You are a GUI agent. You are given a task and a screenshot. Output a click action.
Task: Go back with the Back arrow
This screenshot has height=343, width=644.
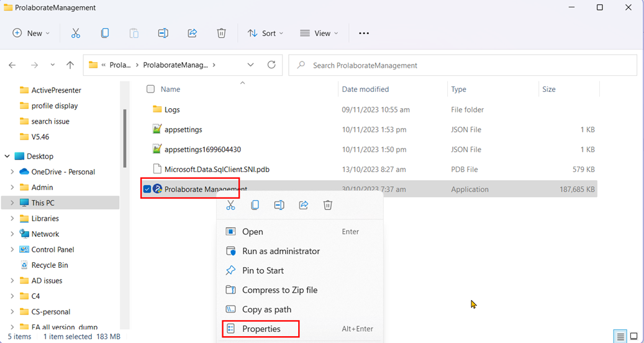click(12, 65)
